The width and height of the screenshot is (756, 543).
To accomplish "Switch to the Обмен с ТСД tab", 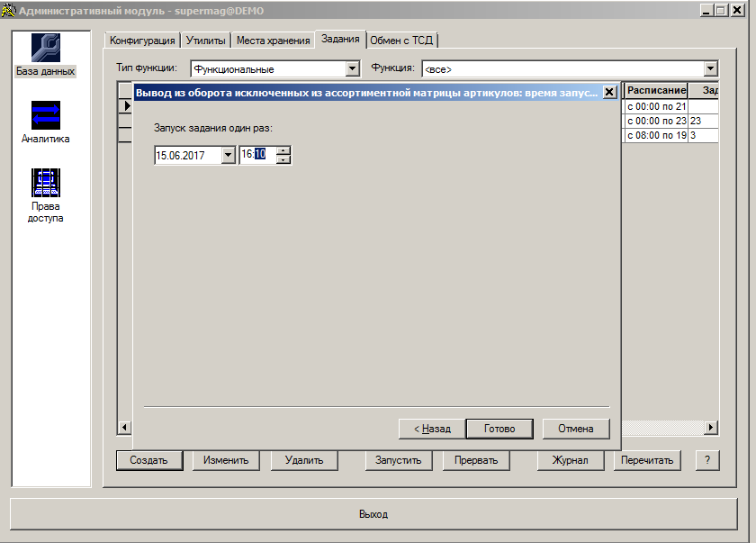I will tap(401, 41).
